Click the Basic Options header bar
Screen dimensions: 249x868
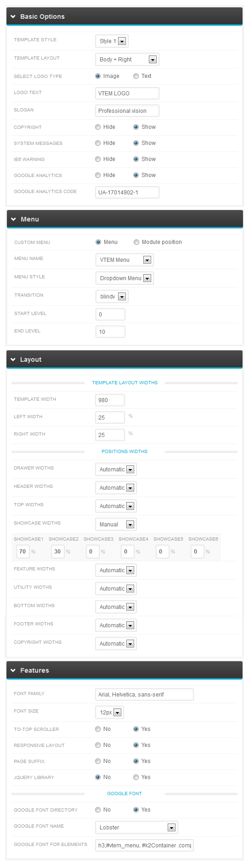[124, 17]
